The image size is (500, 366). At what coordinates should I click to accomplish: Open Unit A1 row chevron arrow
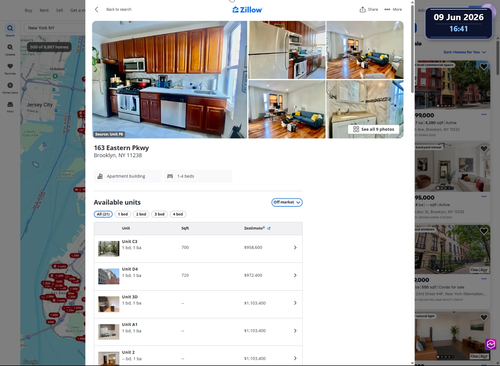[x=295, y=331]
